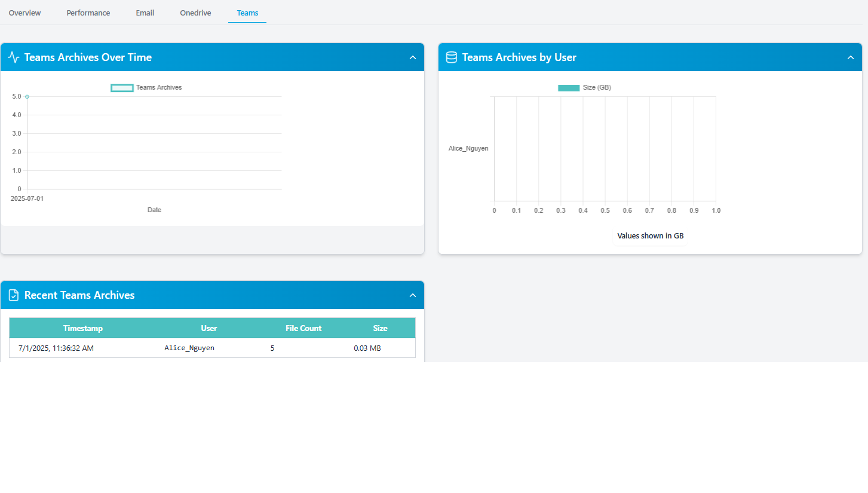868x493 pixels.
Task: Click the pulse icon beside Teams Archives Over Time
Action: (x=14, y=57)
